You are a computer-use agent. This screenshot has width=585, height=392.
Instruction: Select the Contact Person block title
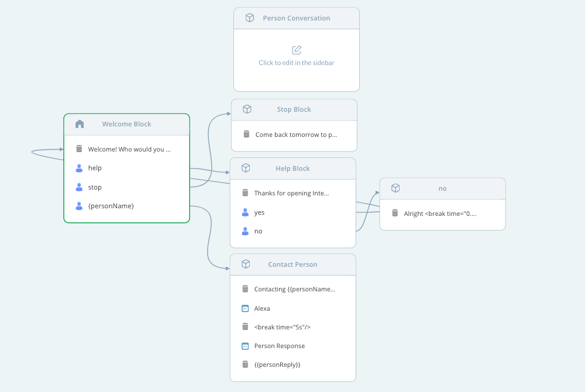click(292, 264)
